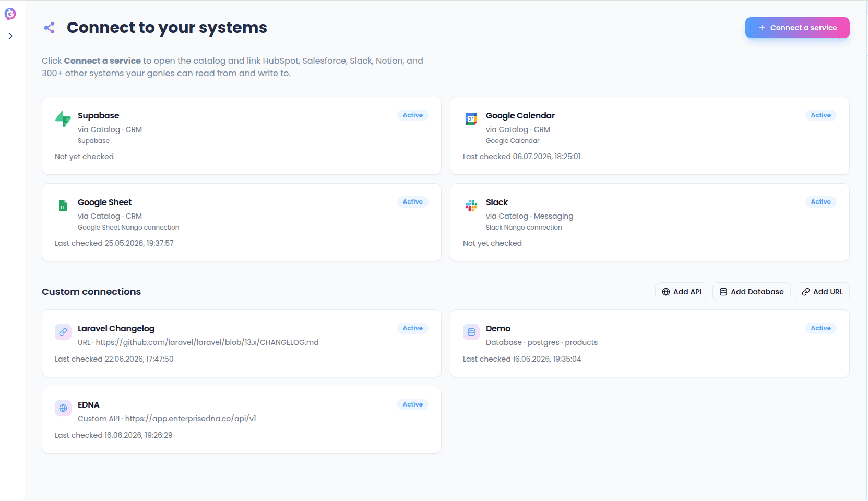Click the Add URL button
The image size is (868, 501).
[822, 292]
